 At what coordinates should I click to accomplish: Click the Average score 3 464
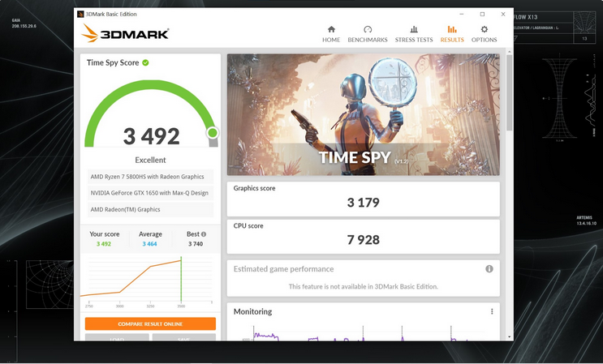(x=149, y=244)
